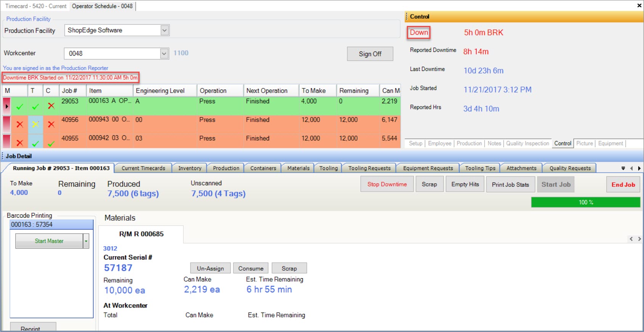The width and height of the screenshot is (644, 332).
Task: Click the red X in M column for job 40955
Action: (19, 143)
